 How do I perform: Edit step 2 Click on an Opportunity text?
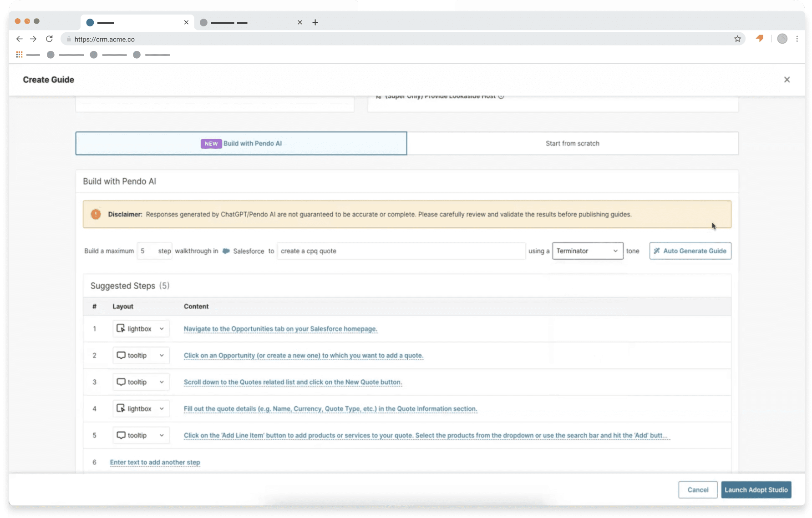(304, 356)
